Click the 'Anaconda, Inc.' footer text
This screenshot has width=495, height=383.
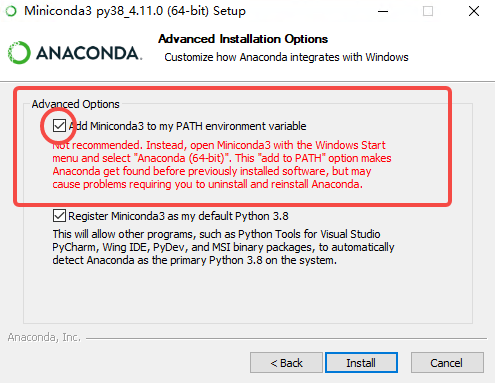[x=44, y=337]
